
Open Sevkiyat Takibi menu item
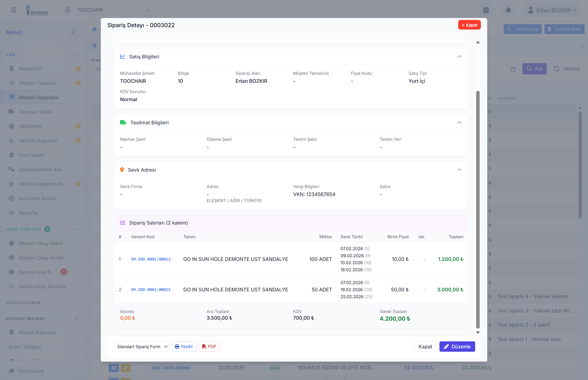point(35,112)
